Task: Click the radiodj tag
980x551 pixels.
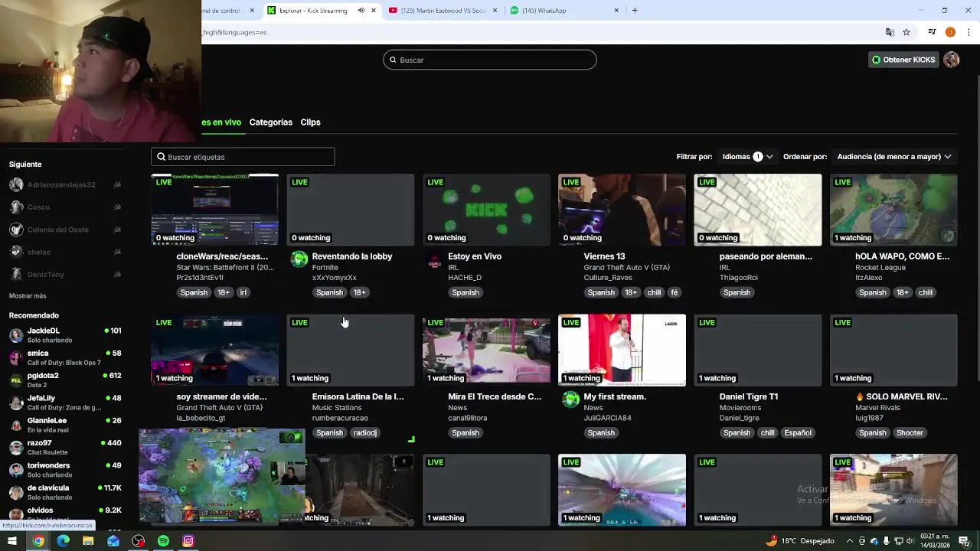Action: 364,433
